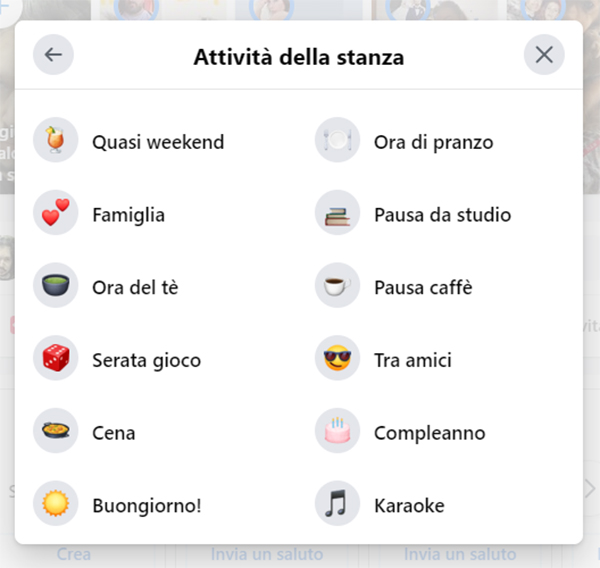The image size is (600, 568).
Task: Choose the Pausa da studio option
Action: pyautogui.click(x=442, y=215)
